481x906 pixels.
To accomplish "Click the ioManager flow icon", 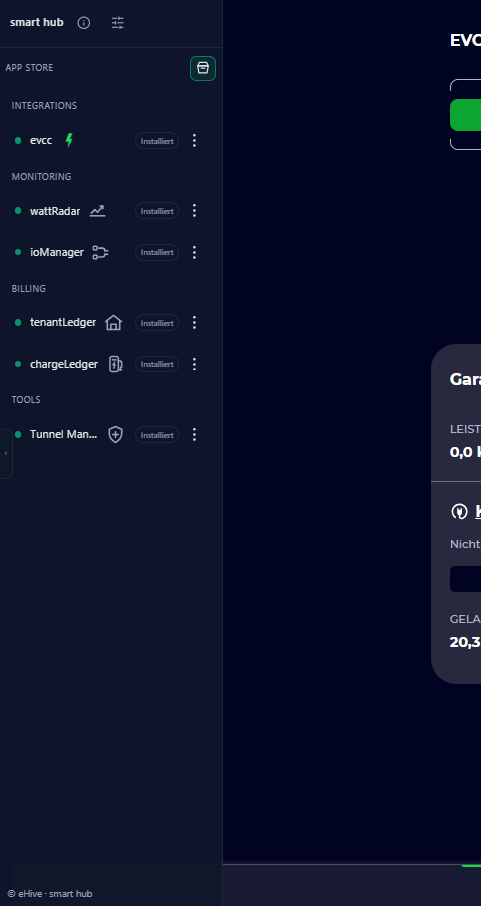I will pyautogui.click(x=101, y=253).
